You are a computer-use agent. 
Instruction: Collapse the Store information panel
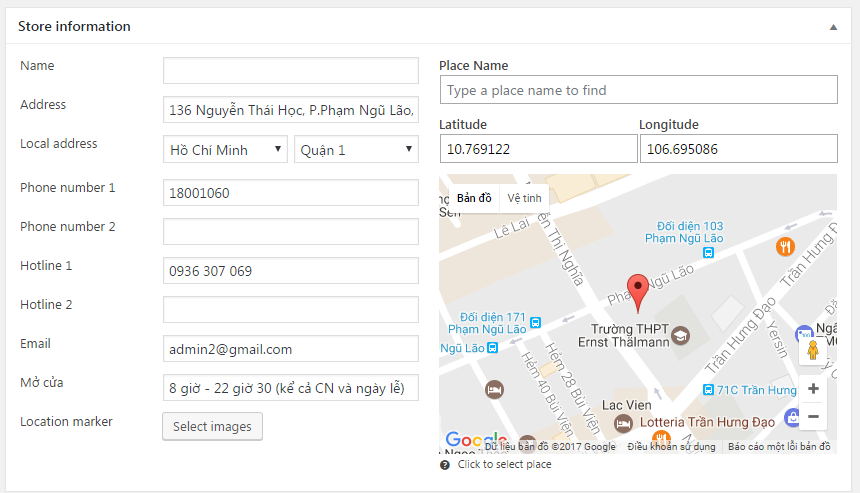(833, 27)
